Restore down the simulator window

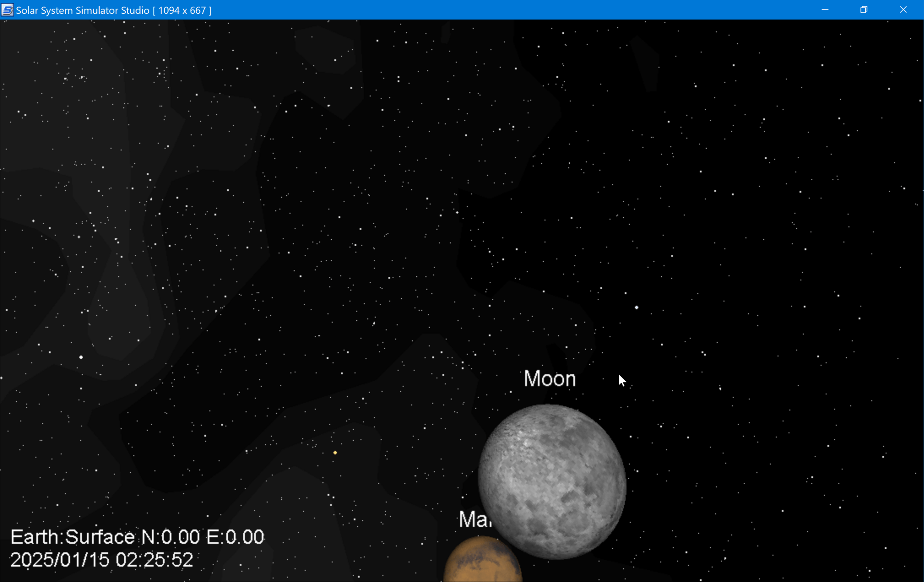click(864, 10)
